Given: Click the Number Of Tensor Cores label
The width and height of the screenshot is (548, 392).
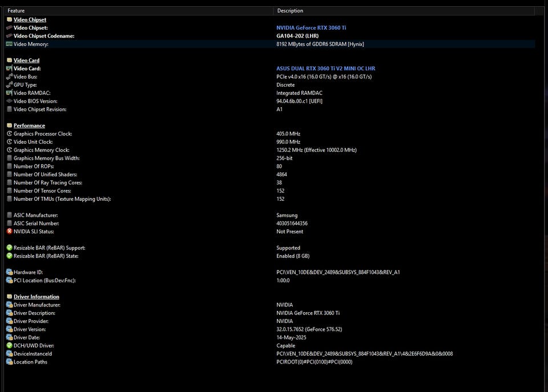Looking at the screenshot, I should (43, 191).
